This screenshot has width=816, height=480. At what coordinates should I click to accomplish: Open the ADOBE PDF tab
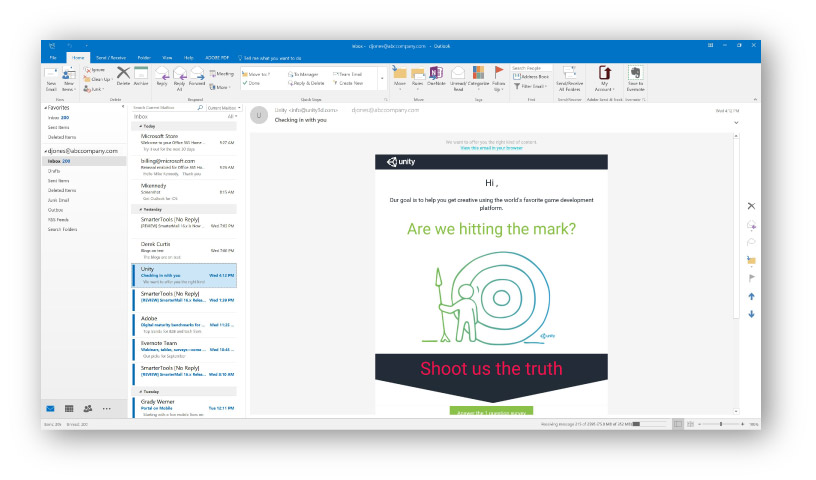click(217, 58)
